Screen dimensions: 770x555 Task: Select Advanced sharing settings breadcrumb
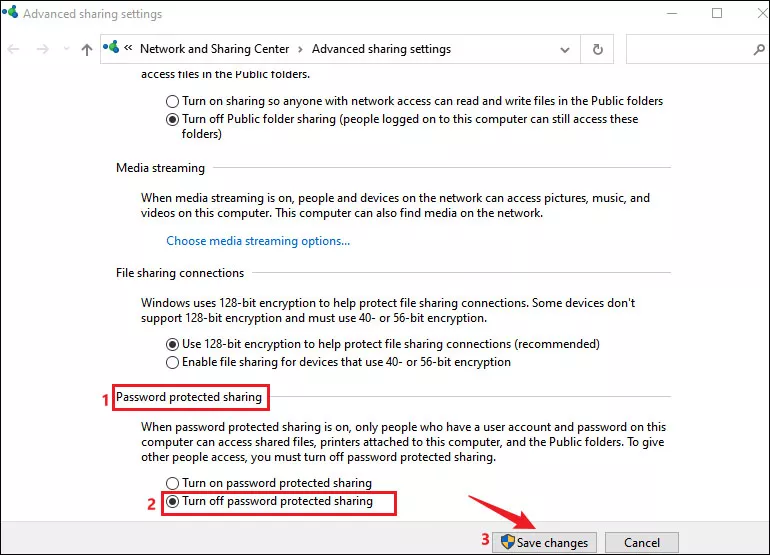(x=382, y=49)
